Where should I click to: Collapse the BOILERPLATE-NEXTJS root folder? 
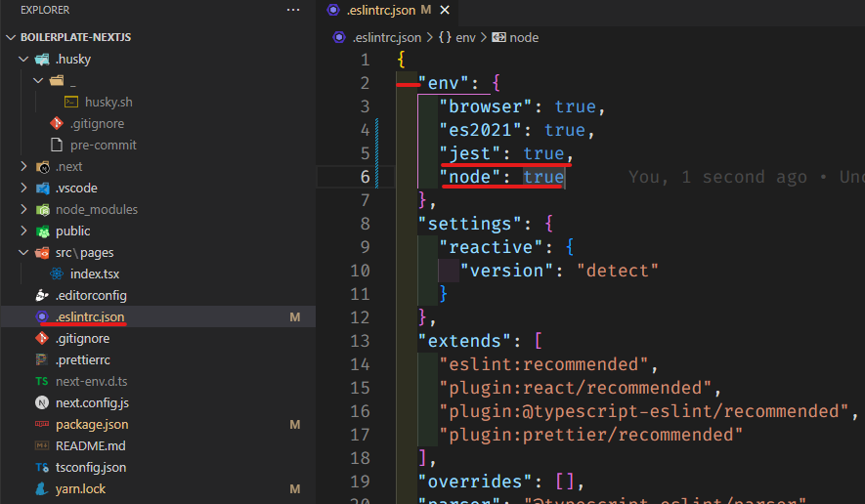coord(10,37)
